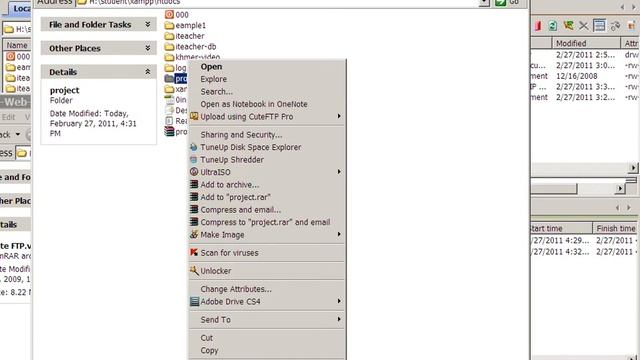Click the TuneUp Shredder icon in menu
This screenshot has width=640, height=360.
coord(194,160)
